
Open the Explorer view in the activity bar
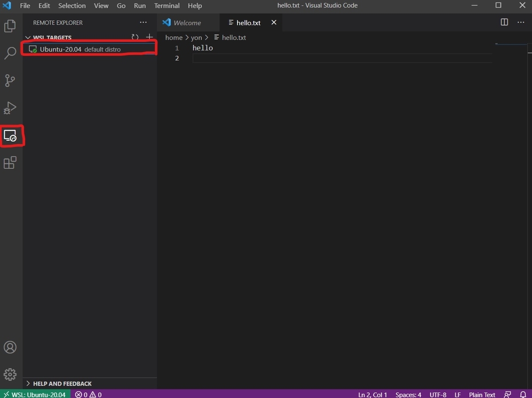[10, 26]
